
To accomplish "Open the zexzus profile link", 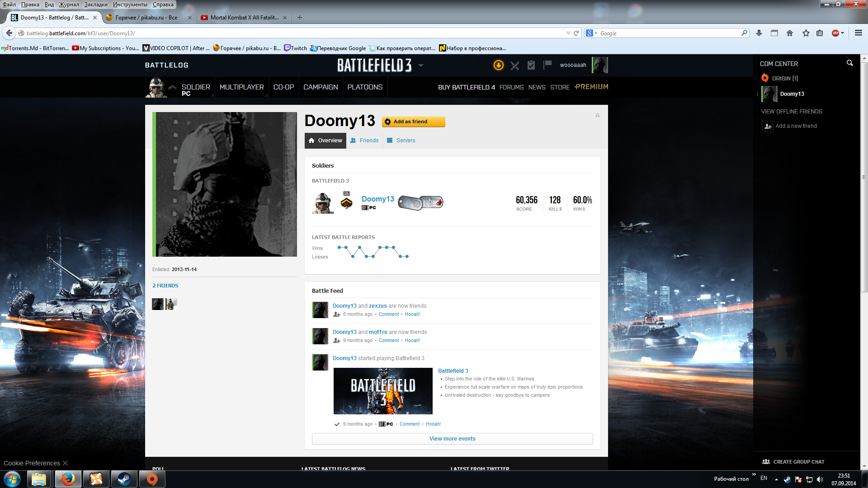I will pyautogui.click(x=378, y=306).
